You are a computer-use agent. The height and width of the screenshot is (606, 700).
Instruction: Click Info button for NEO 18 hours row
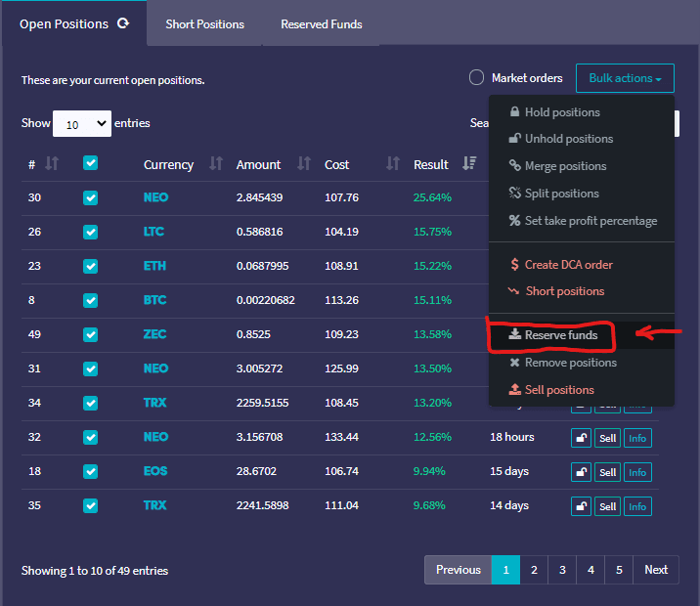(x=637, y=438)
